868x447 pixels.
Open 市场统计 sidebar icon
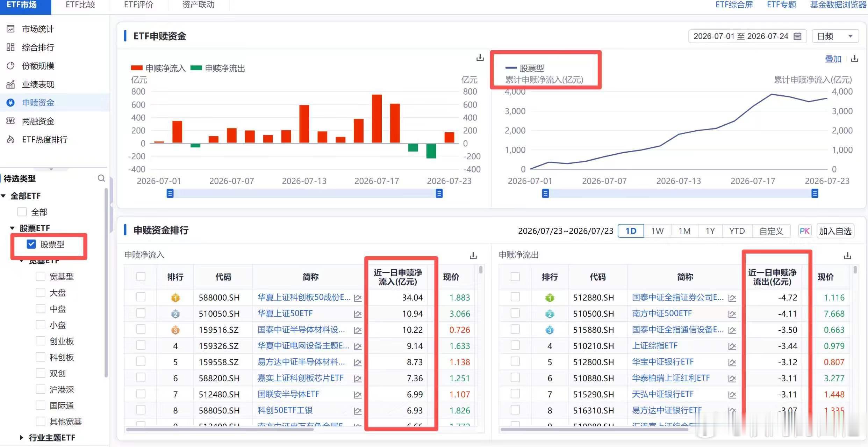click(10, 29)
